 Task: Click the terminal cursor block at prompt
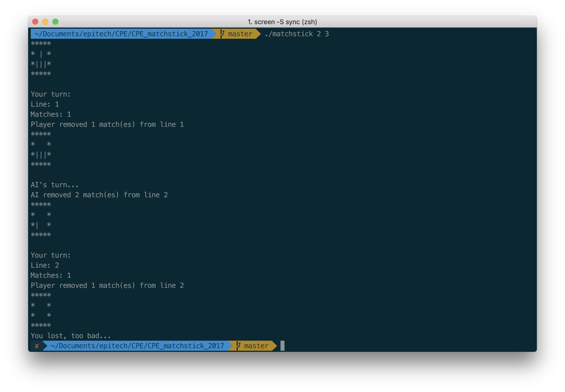click(282, 346)
